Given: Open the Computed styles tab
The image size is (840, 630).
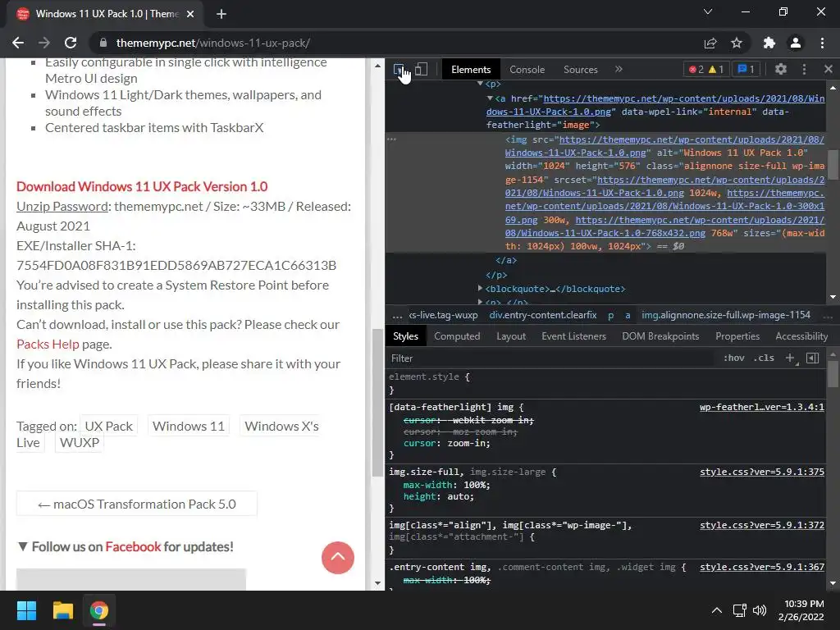Looking at the screenshot, I should (x=457, y=336).
